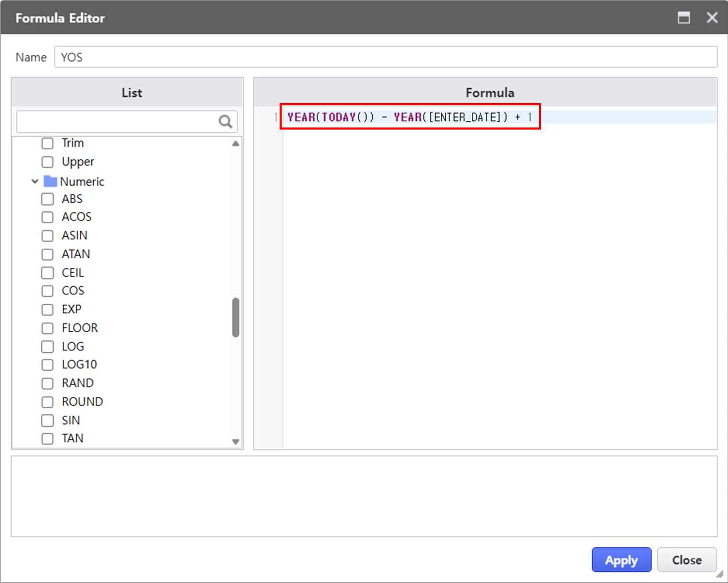Click the "CEIL" function name

[72, 273]
